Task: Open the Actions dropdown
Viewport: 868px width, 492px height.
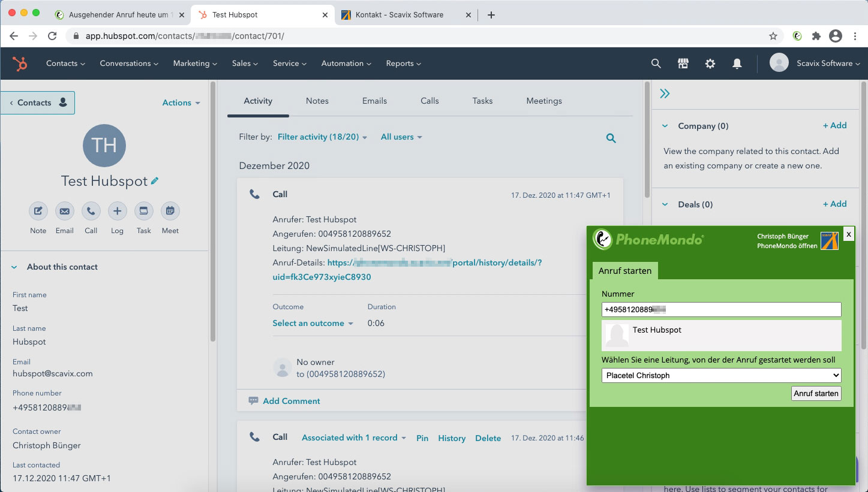Action: (181, 103)
